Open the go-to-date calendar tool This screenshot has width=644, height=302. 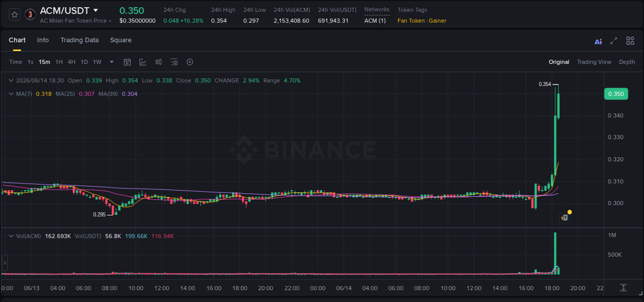(127, 62)
